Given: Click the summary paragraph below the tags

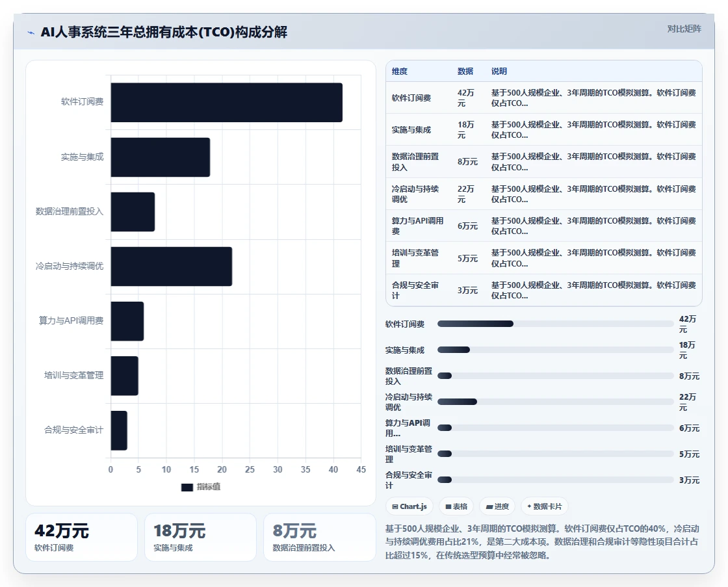Looking at the screenshot, I should coord(542,542).
